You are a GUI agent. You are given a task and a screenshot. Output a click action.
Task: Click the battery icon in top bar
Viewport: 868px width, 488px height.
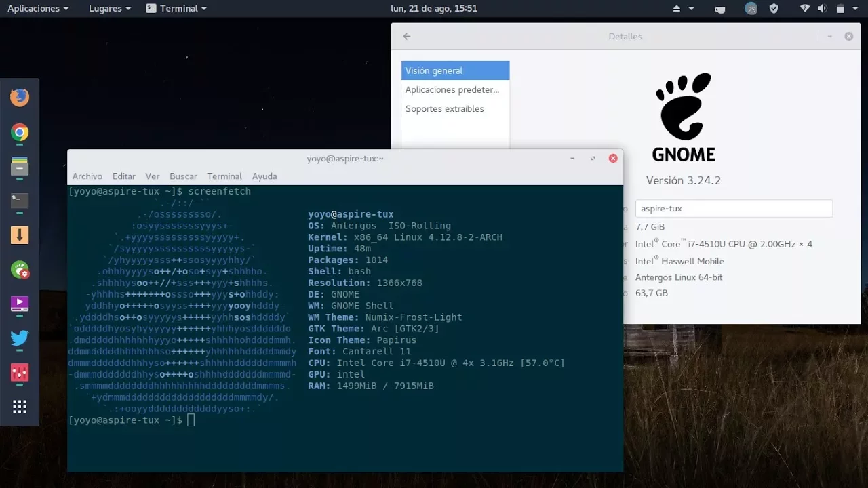pos(841,9)
